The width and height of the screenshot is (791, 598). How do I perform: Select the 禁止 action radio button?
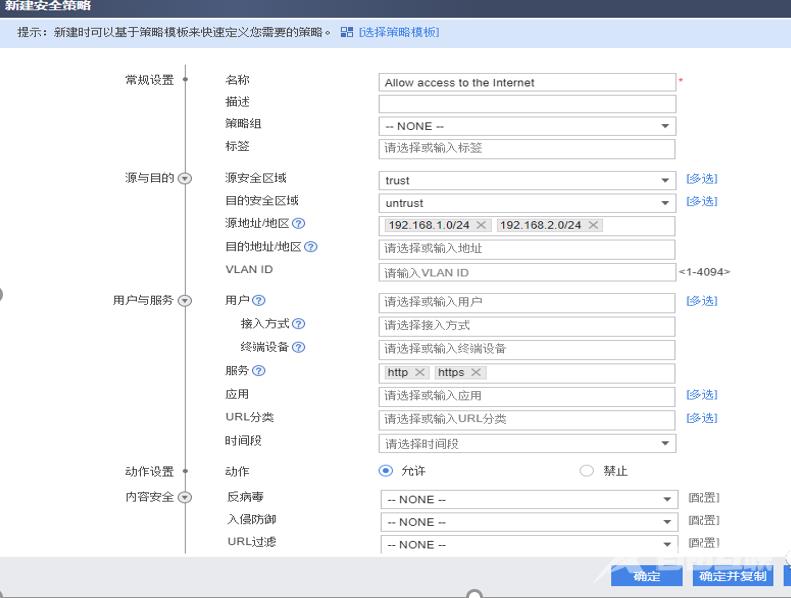point(587,471)
